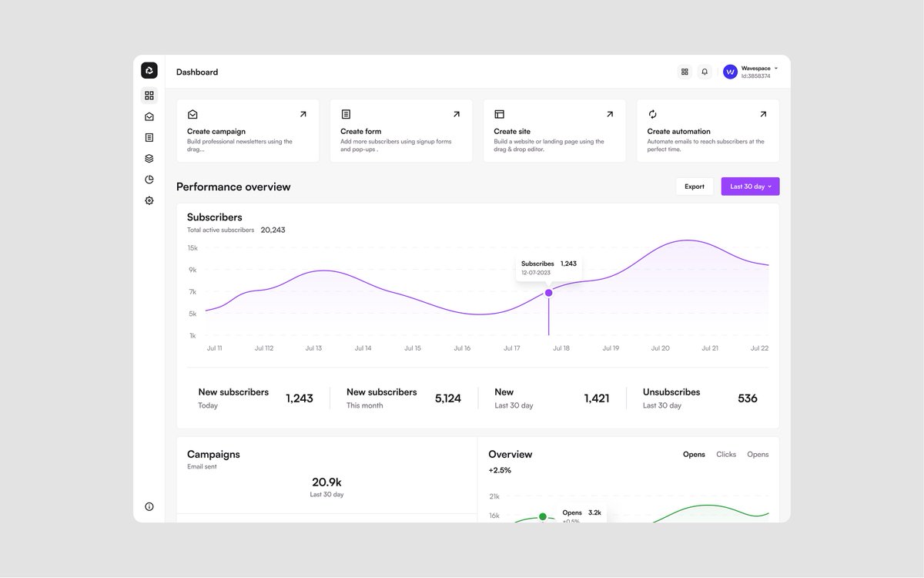Click the 15k y-axis label
Viewport: 924px width, 578px height.
point(192,248)
